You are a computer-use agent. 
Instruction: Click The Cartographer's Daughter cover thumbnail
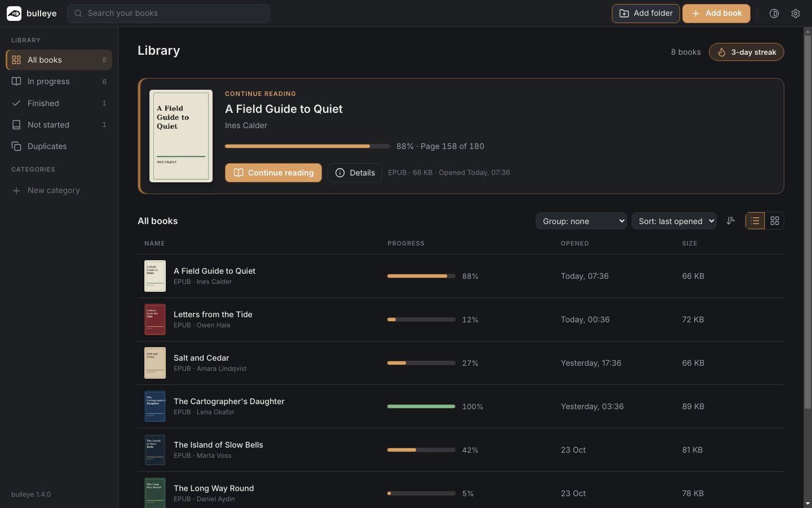pos(155,406)
